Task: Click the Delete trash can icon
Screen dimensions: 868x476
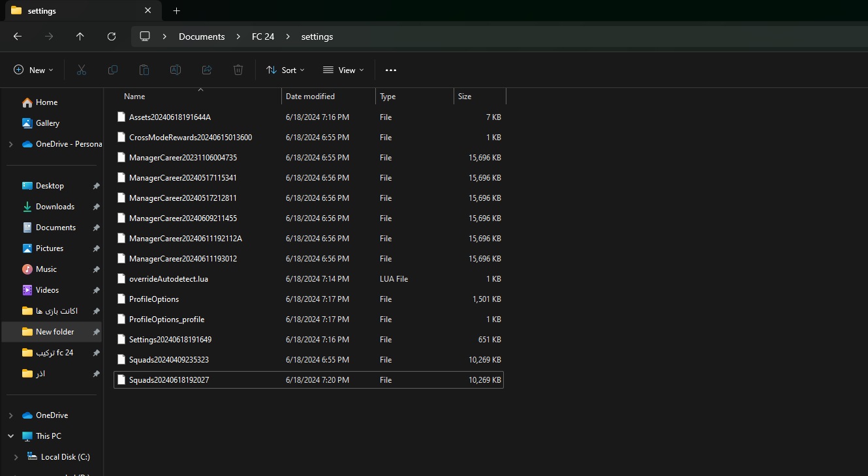Action: point(238,70)
